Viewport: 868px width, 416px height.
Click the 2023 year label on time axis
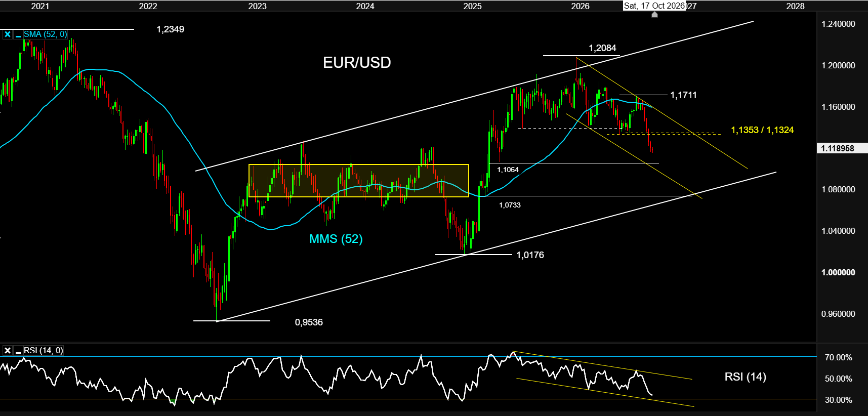coord(257,6)
